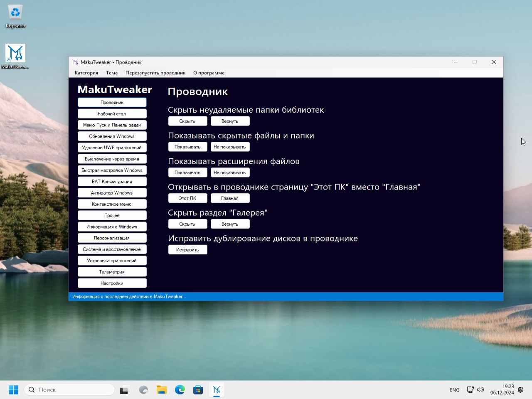
Task: Open the Windows Start menu
Action: 14,390
